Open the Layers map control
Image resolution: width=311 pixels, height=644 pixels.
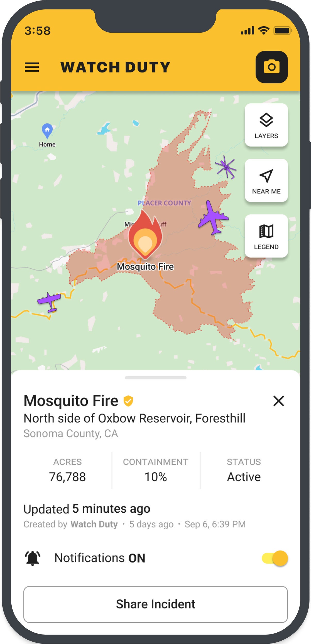pyautogui.click(x=266, y=125)
